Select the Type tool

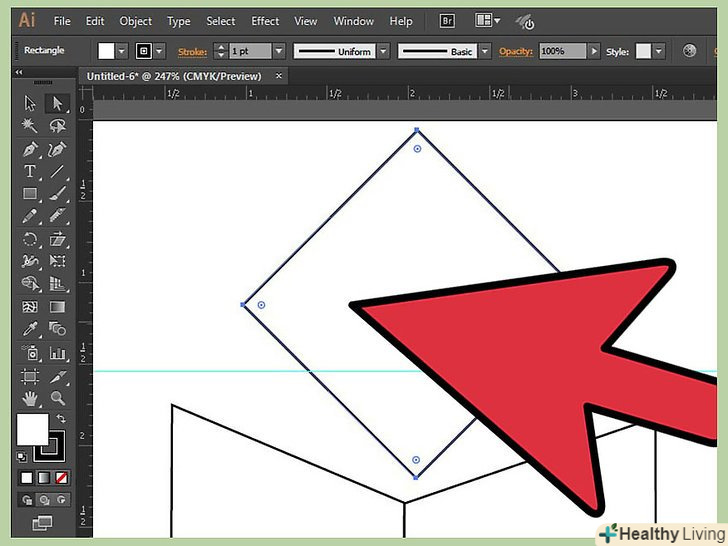(x=31, y=171)
